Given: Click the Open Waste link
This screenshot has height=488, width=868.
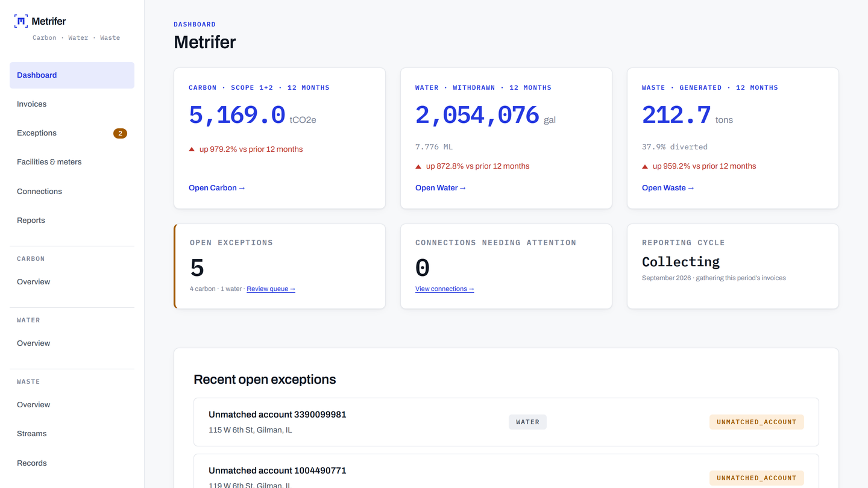Looking at the screenshot, I should pyautogui.click(x=668, y=188).
